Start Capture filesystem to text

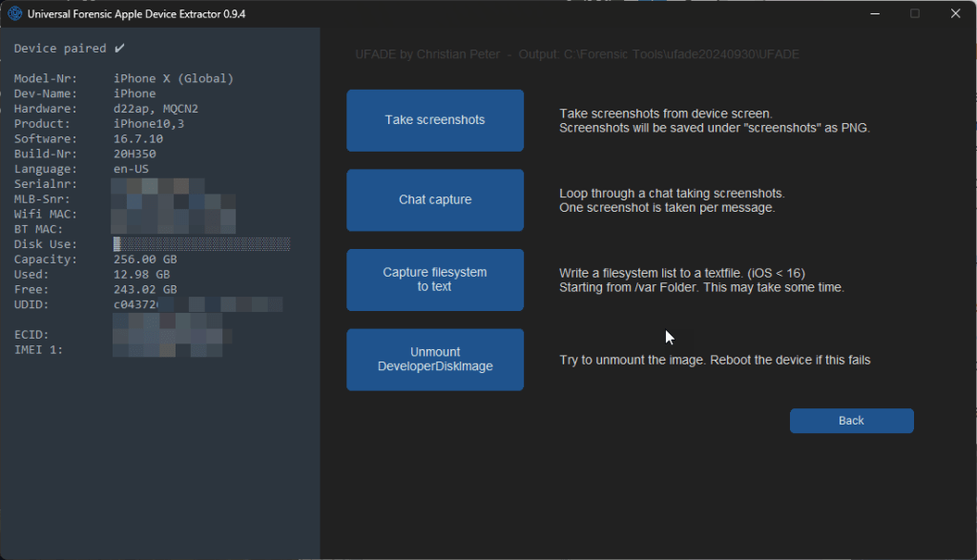[435, 280]
